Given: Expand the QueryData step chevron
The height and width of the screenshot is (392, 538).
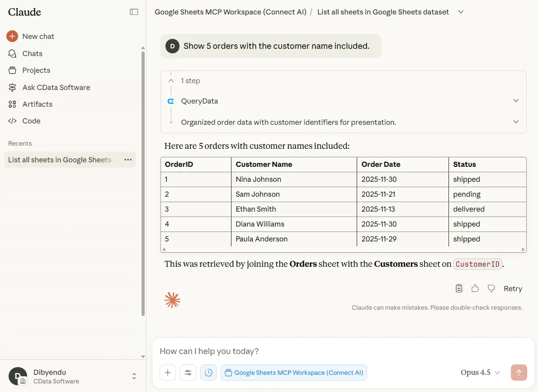Looking at the screenshot, I should [516, 100].
